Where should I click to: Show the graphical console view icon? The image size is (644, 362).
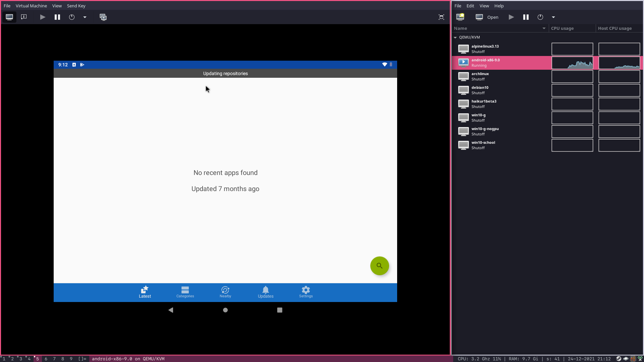9,17
